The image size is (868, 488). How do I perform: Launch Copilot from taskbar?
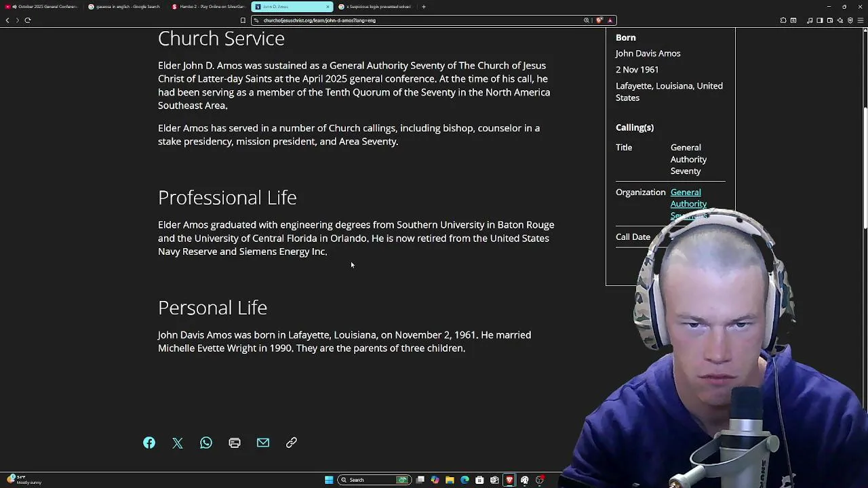(x=435, y=480)
